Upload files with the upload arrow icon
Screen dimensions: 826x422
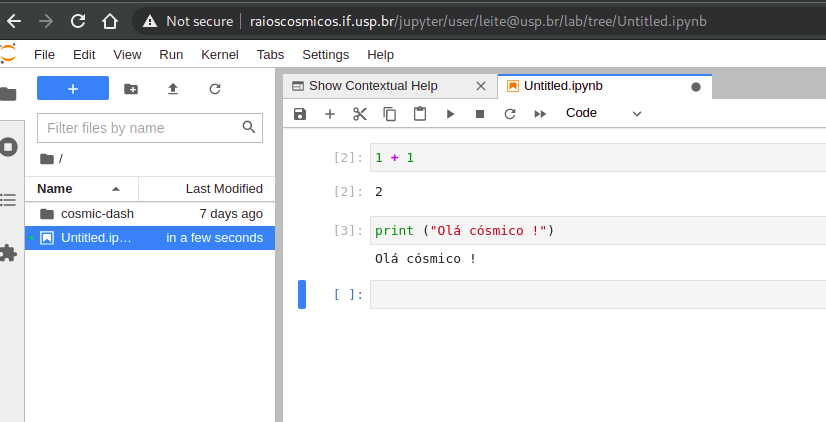coord(173,89)
